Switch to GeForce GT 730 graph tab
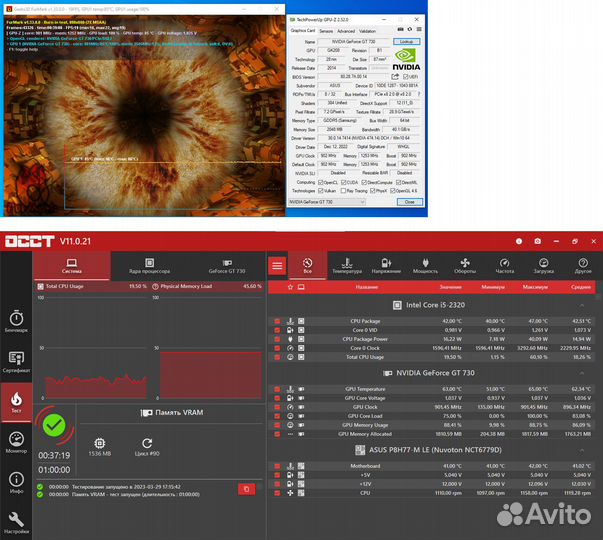Image resolution: width=603 pixels, height=540 pixels. pyautogui.click(x=227, y=266)
